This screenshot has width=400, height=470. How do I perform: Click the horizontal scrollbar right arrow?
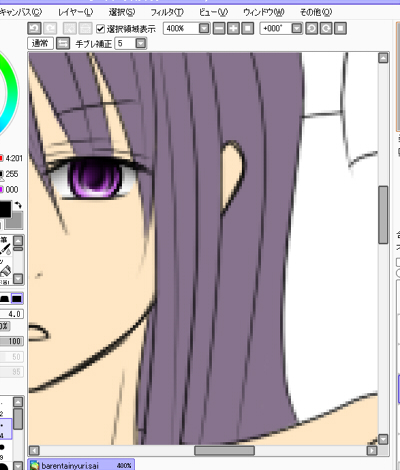point(372,451)
